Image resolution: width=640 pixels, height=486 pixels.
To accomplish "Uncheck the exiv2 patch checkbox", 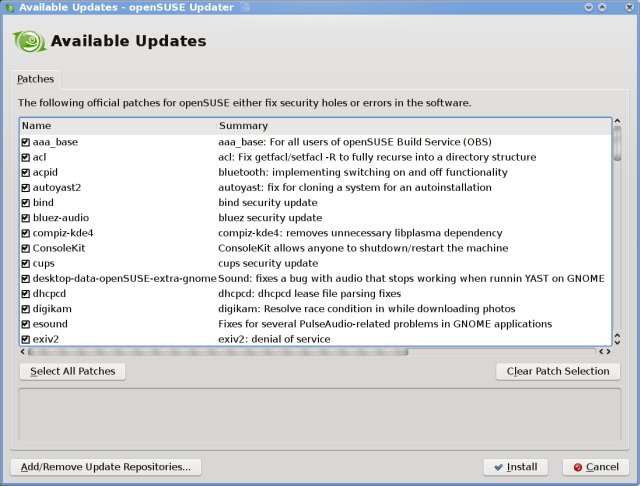I will click(26, 339).
